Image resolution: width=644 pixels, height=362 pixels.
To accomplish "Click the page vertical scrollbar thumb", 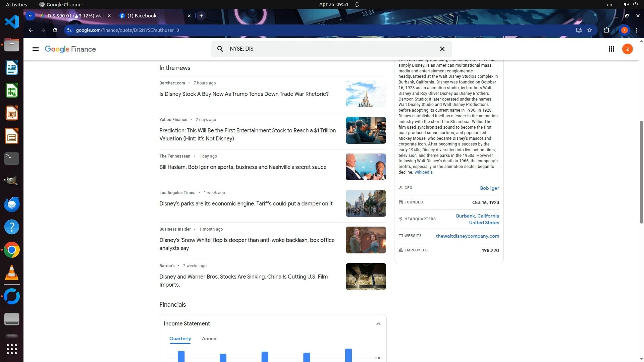I will pos(641,172).
